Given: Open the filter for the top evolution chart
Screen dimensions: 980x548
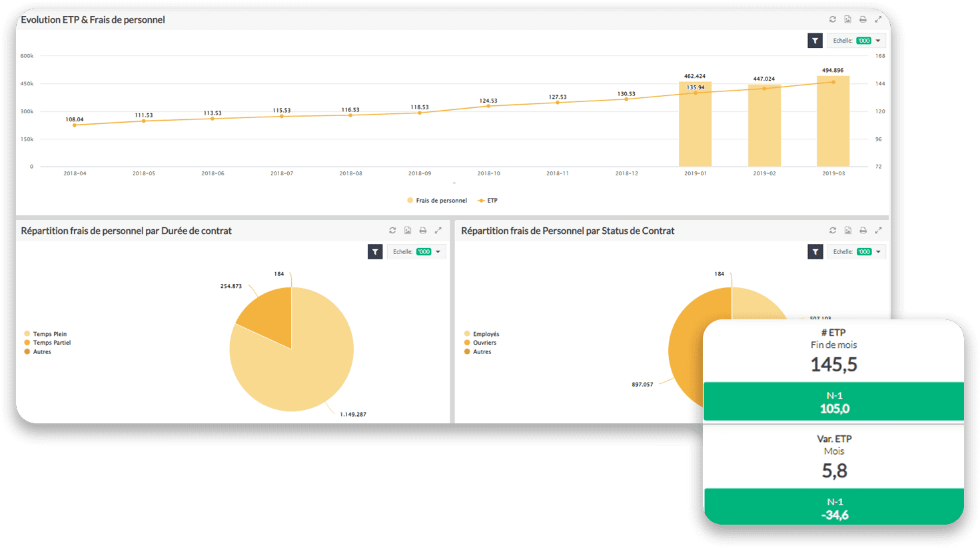Looking at the screenshot, I should click(815, 40).
